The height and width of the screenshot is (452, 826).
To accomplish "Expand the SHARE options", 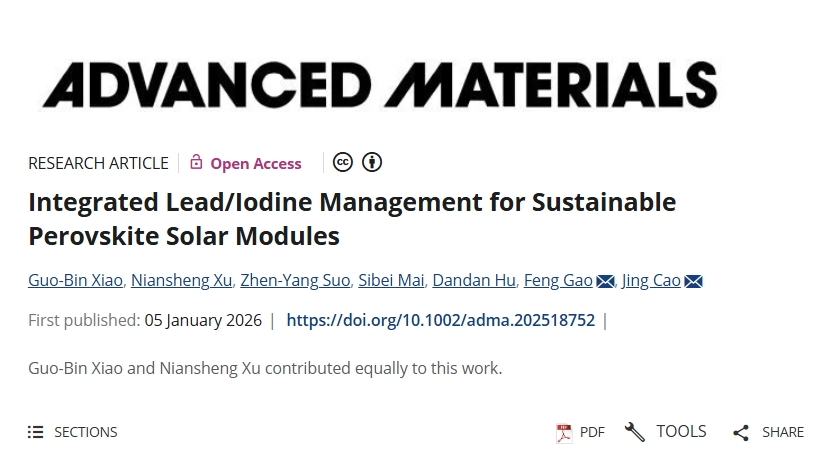I will pos(782,432).
